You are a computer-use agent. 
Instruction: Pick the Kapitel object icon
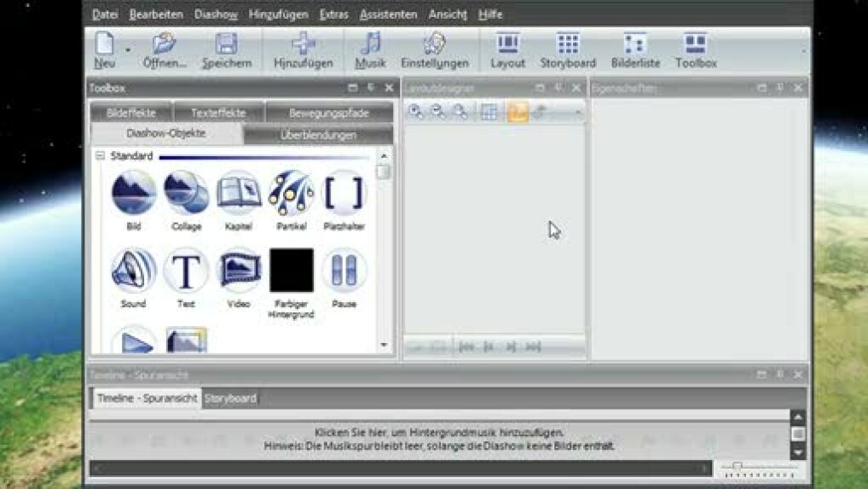239,193
